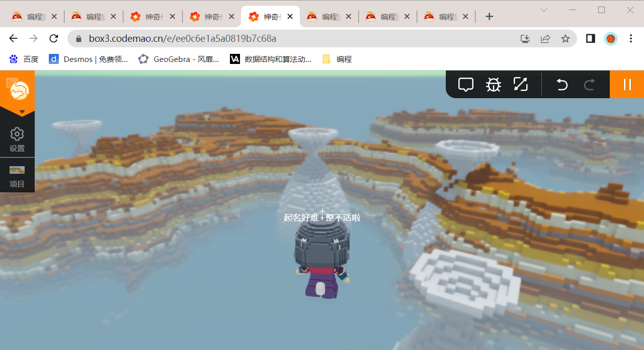Bookmark the page with the star icon
Viewport: 644px width, 350px height.
tap(566, 39)
